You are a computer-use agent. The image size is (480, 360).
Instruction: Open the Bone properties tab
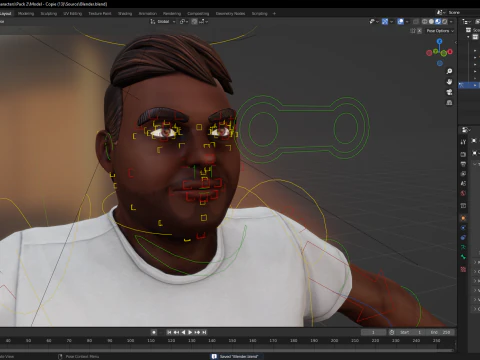463,257
